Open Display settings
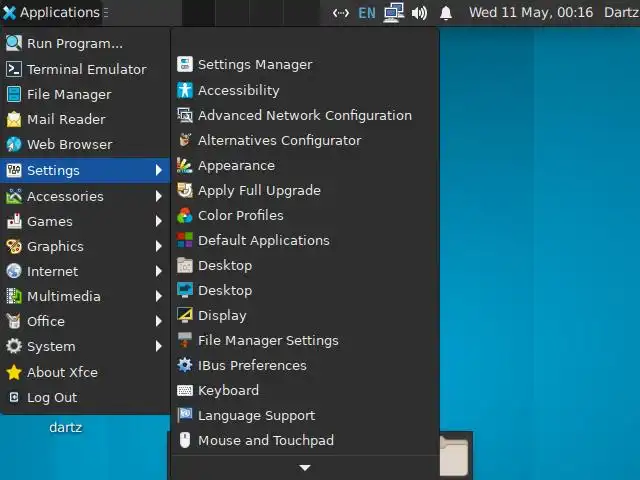Screen dimensions: 640x480 pos(305,316)
